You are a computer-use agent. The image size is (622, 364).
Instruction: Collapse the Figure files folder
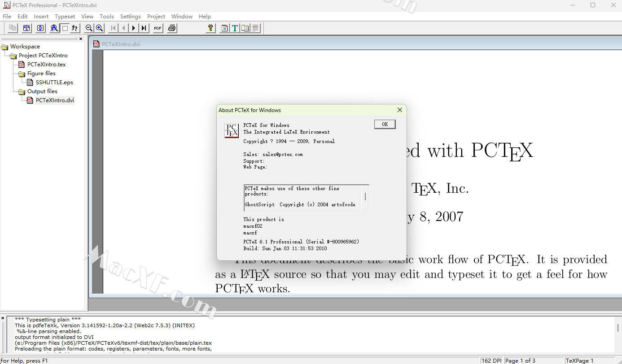click(21, 74)
